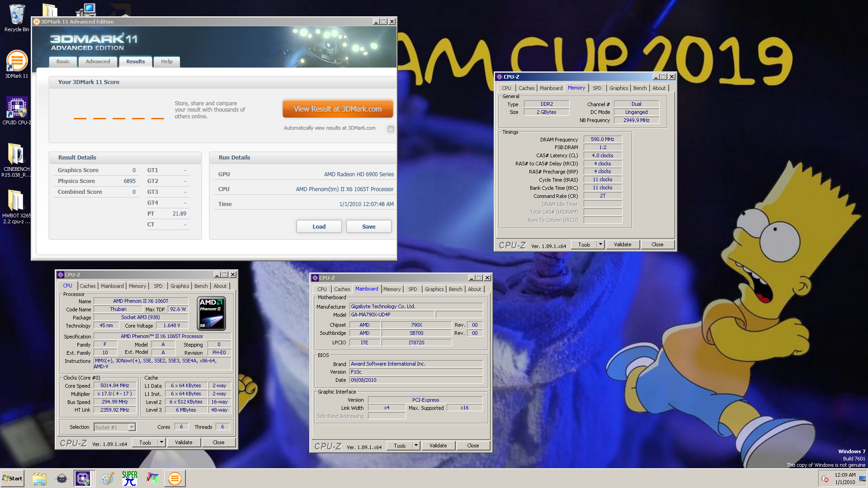Viewport: 868px width, 488px height.
Task: Toggle automatically view results at 3DMark.com checkbox
Action: 391,129
